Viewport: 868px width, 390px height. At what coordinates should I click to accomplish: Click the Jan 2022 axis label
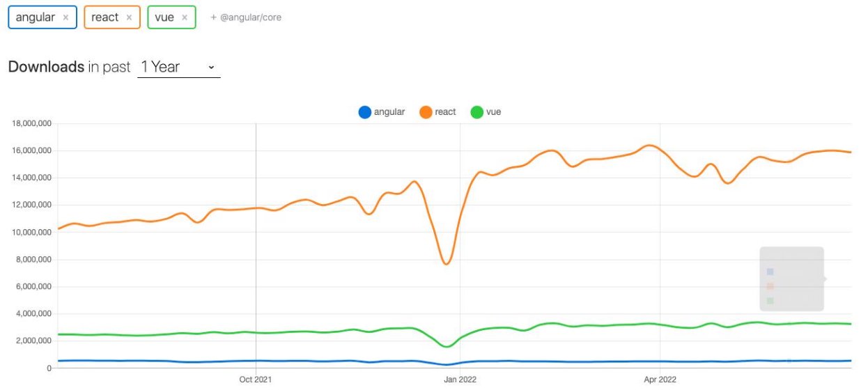pos(460,380)
